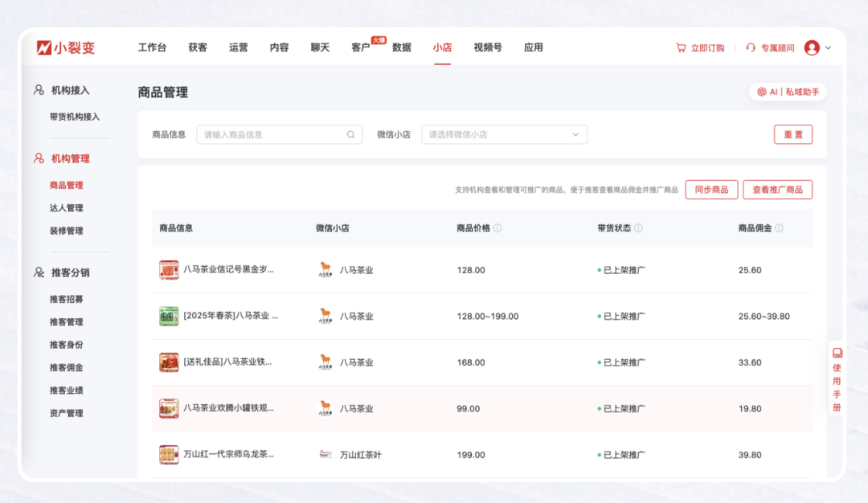Screen dimensions: 868x503
Task: Select the 机构管理 sidebar icon
Action: click(x=37, y=159)
